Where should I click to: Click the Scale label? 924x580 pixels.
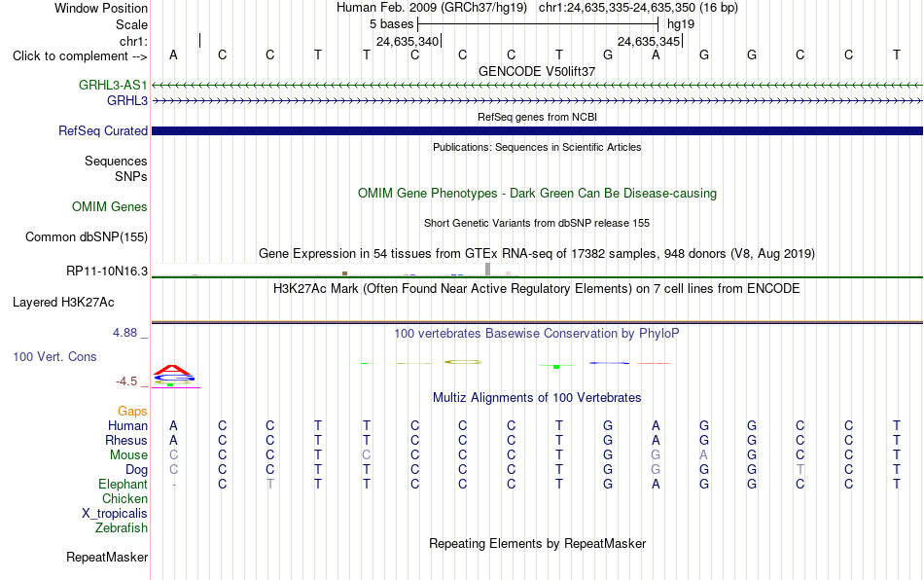[x=131, y=24]
